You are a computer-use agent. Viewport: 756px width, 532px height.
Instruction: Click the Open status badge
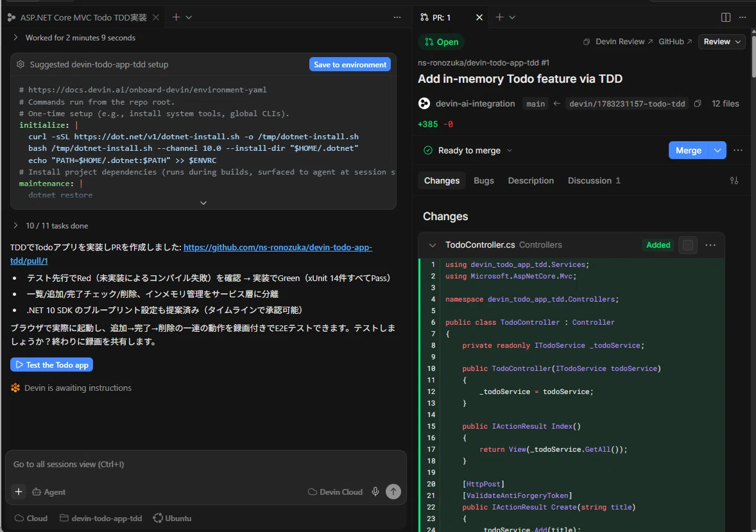pos(441,42)
